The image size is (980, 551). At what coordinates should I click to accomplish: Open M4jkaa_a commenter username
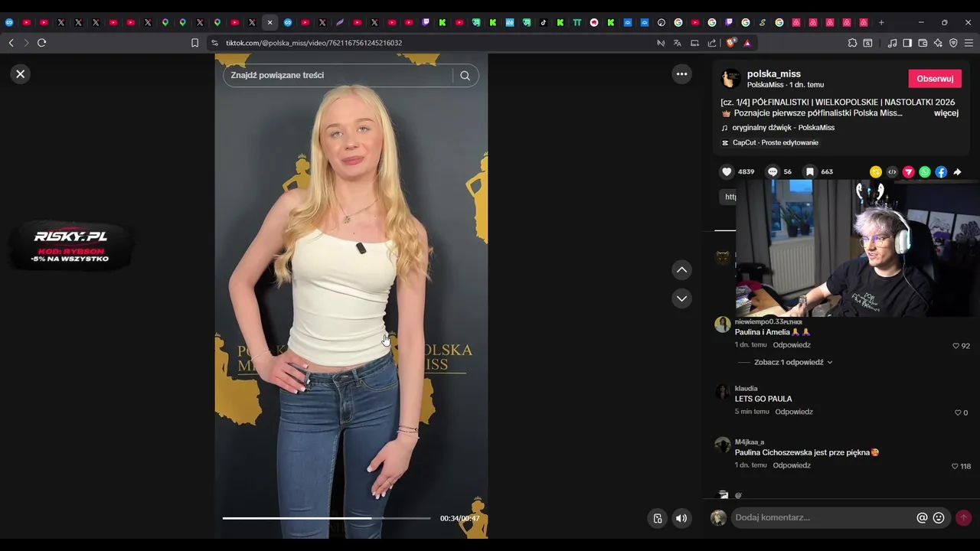[x=750, y=442]
